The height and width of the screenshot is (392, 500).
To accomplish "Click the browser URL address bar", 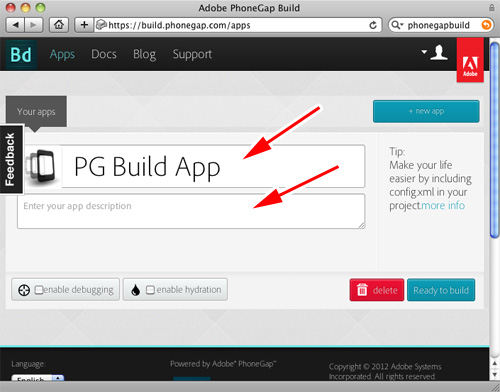I will tap(238, 25).
